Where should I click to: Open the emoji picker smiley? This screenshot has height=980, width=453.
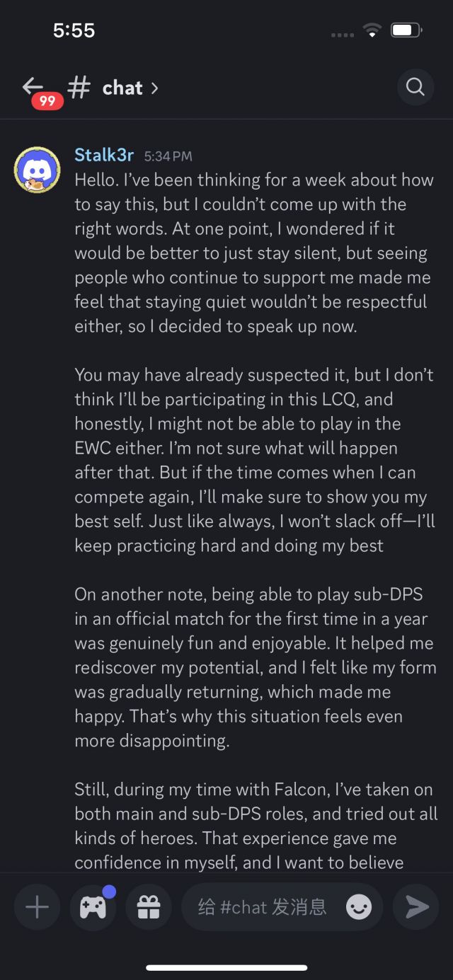click(359, 907)
